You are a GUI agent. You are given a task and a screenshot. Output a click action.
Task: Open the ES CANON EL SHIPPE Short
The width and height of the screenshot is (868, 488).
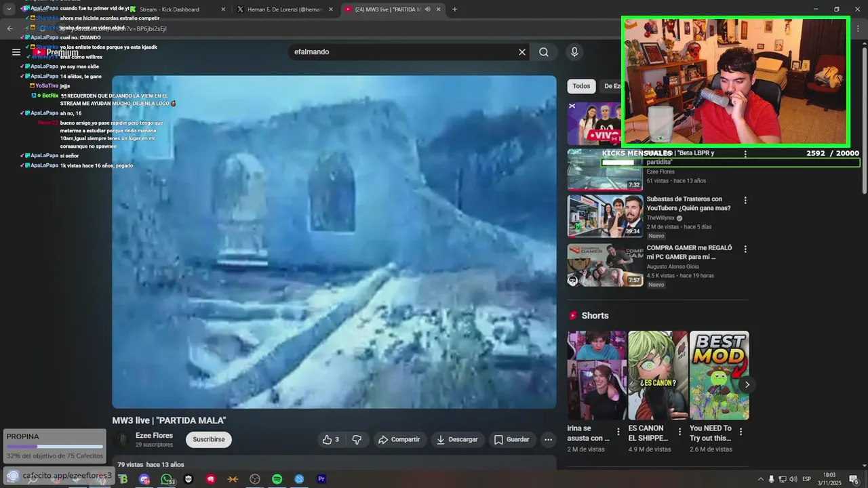pos(658,375)
